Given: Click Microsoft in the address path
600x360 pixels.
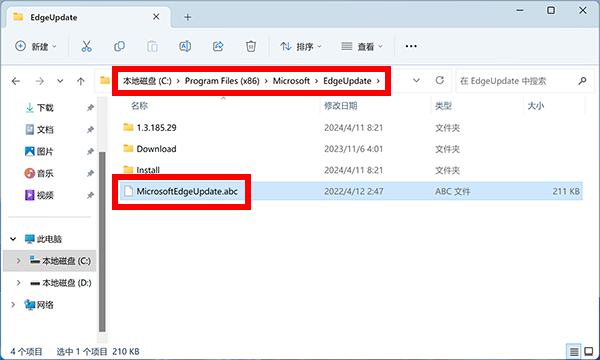Looking at the screenshot, I should click(291, 81).
